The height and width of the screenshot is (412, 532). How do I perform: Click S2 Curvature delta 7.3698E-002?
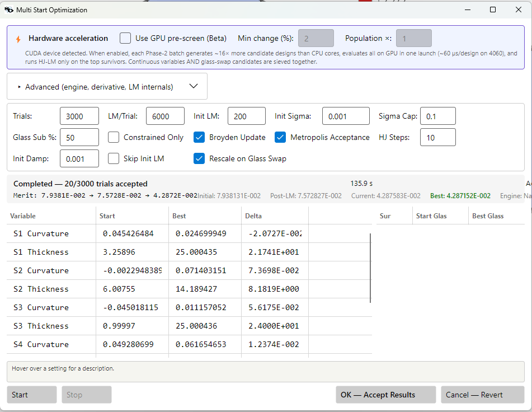click(274, 270)
